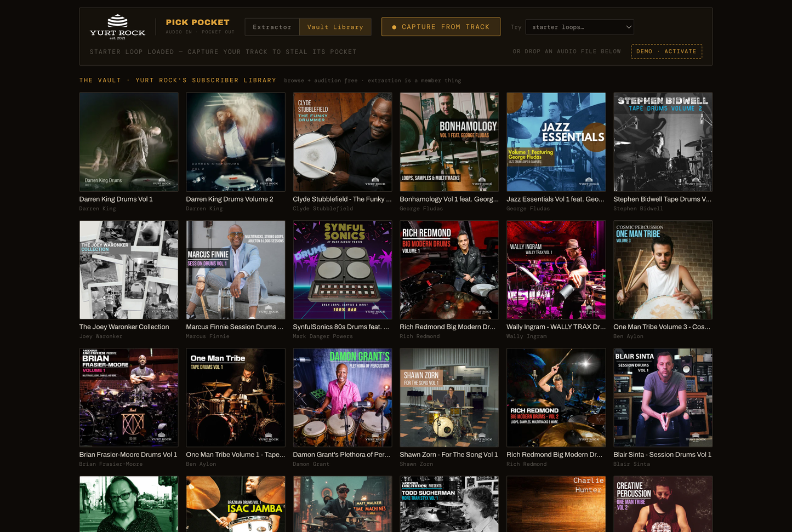The width and height of the screenshot is (792, 532).
Task: Select the Matt Walker Time Machines cover
Action: coord(343,504)
